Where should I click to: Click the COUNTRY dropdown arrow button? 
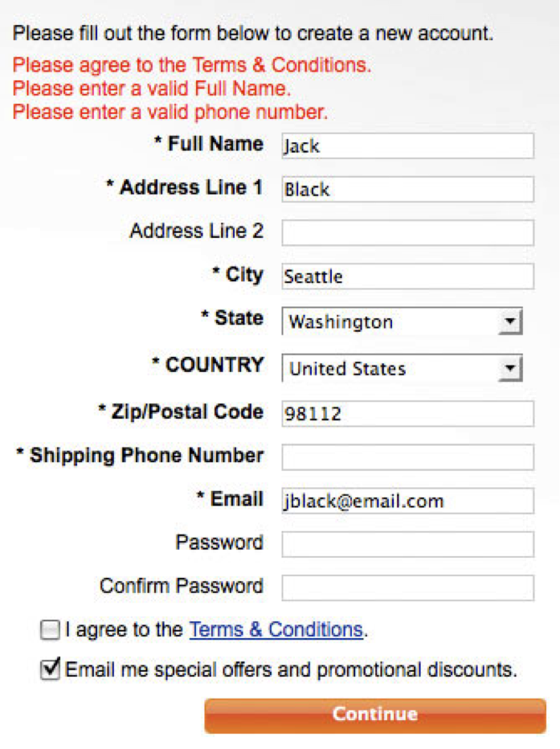pyautogui.click(x=509, y=369)
